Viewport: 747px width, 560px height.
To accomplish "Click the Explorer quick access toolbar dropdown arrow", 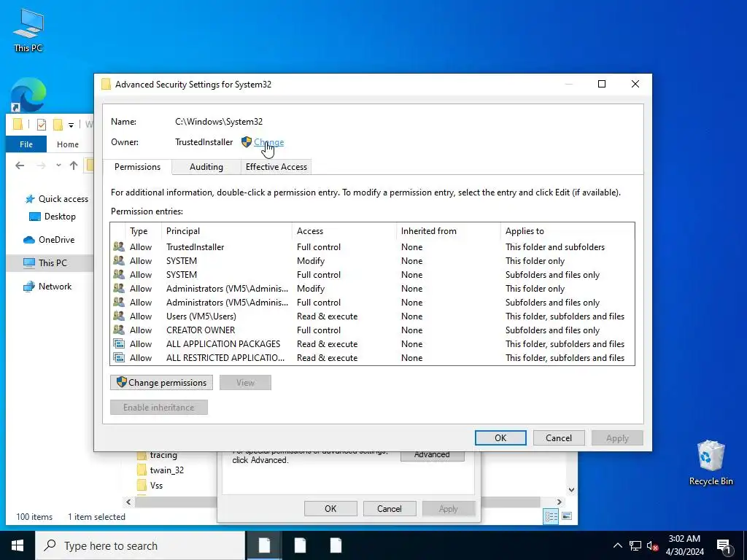I will coord(71,125).
